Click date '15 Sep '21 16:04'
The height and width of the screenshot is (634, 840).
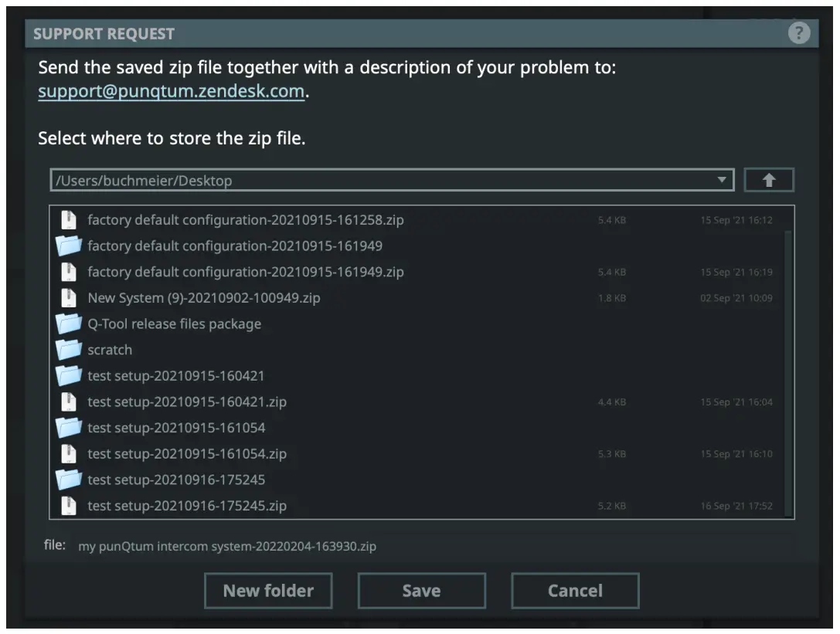tap(736, 402)
